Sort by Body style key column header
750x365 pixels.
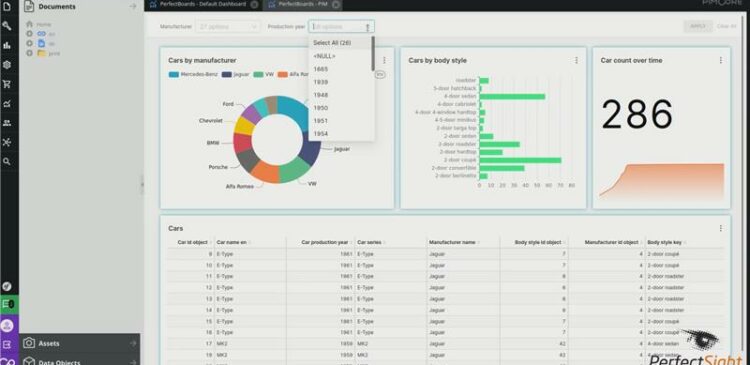(664, 243)
